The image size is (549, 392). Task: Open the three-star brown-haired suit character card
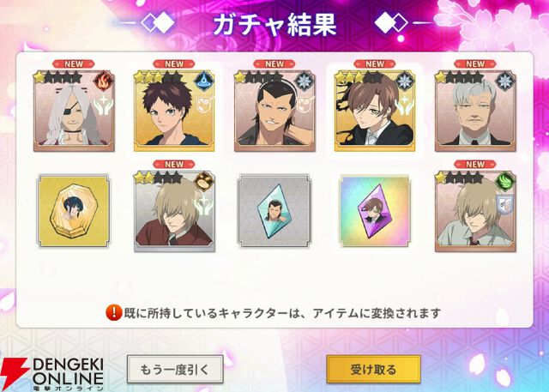375,112
